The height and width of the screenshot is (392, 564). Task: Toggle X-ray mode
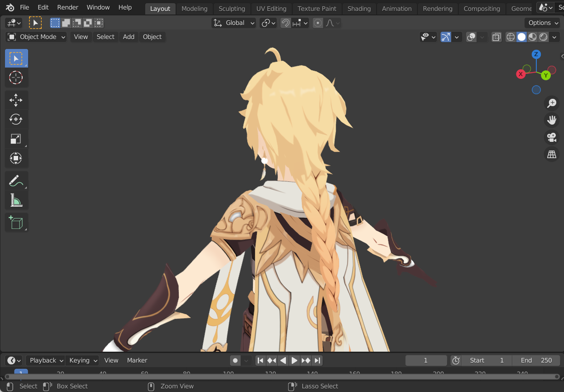(x=496, y=37)
